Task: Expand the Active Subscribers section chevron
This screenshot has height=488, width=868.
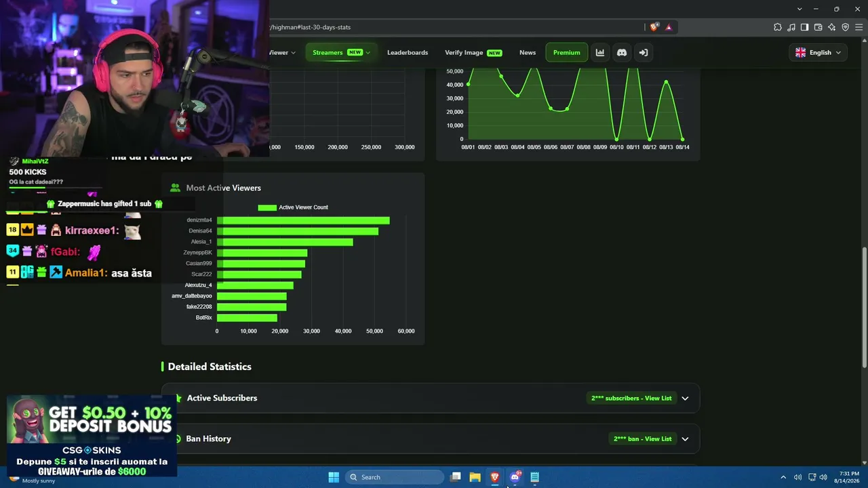Action: click(685, 399)
